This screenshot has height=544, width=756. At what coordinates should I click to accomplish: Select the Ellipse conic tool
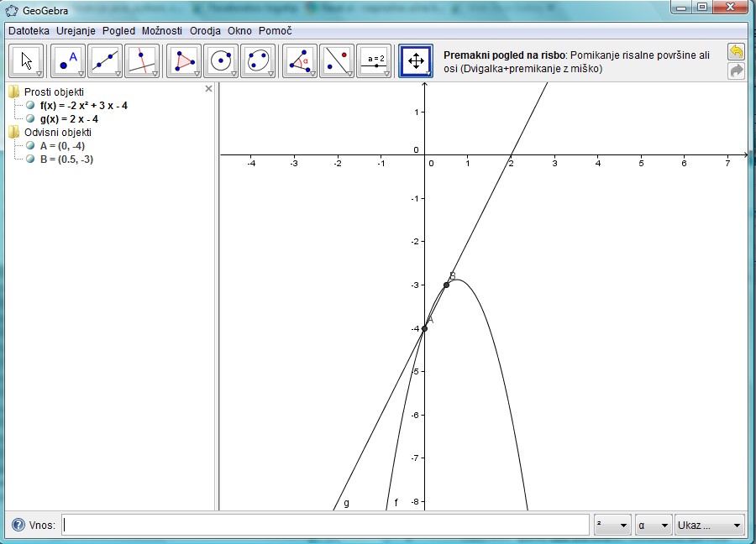click(x=258, y=61)
